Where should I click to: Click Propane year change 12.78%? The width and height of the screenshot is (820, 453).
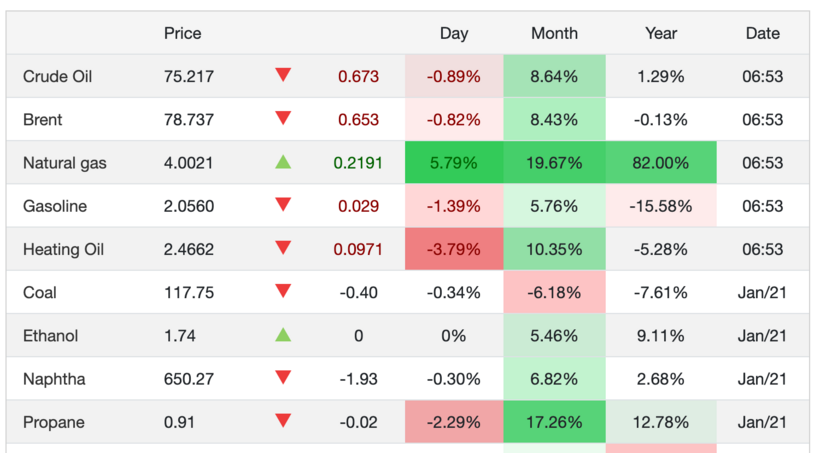pyautogui.click(x=660, y=422)
